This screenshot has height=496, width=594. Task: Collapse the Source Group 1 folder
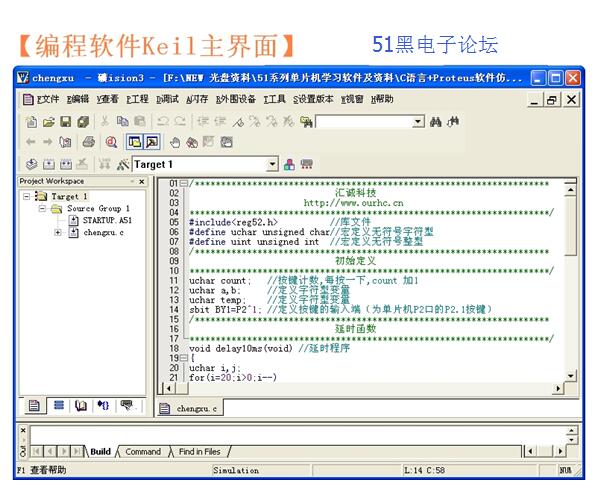click(42, 208)
